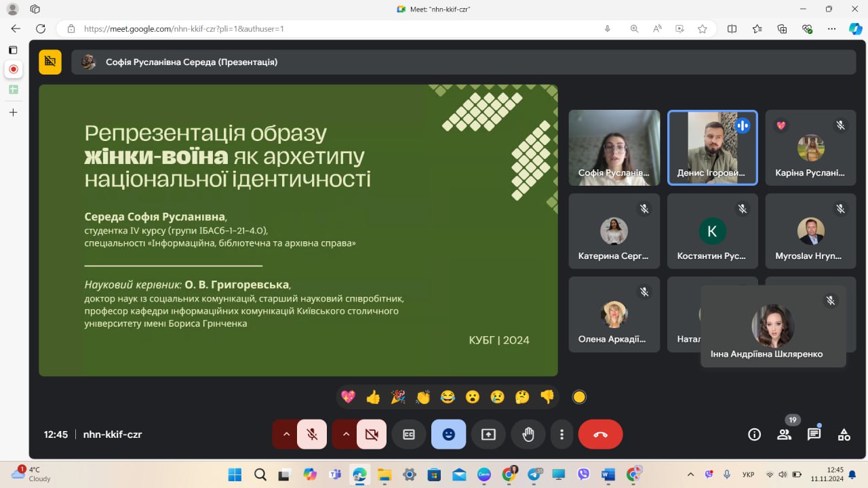
Task: Open meeting details info icon
Action: click(x=754, y=434)
